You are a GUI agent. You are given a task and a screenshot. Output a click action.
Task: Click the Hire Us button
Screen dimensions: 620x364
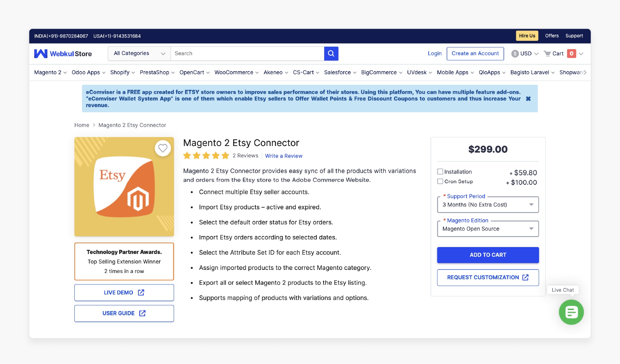click(527, 36)
